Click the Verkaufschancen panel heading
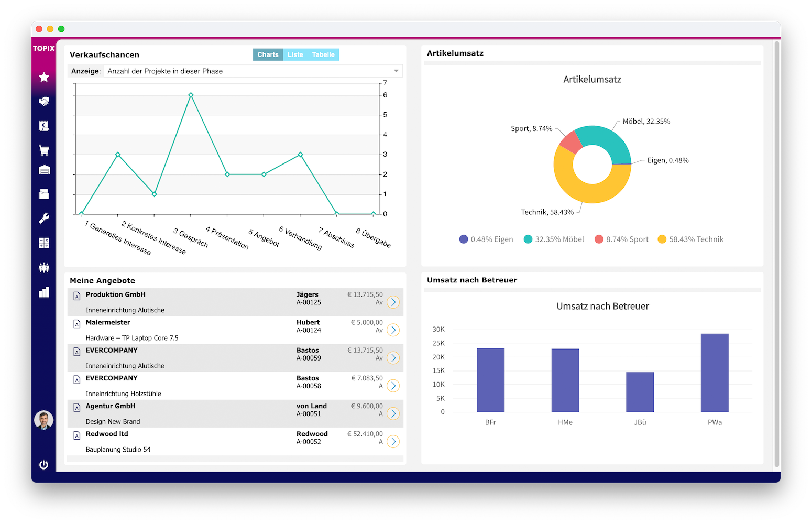The image size is (812, 524). (105, 55)
